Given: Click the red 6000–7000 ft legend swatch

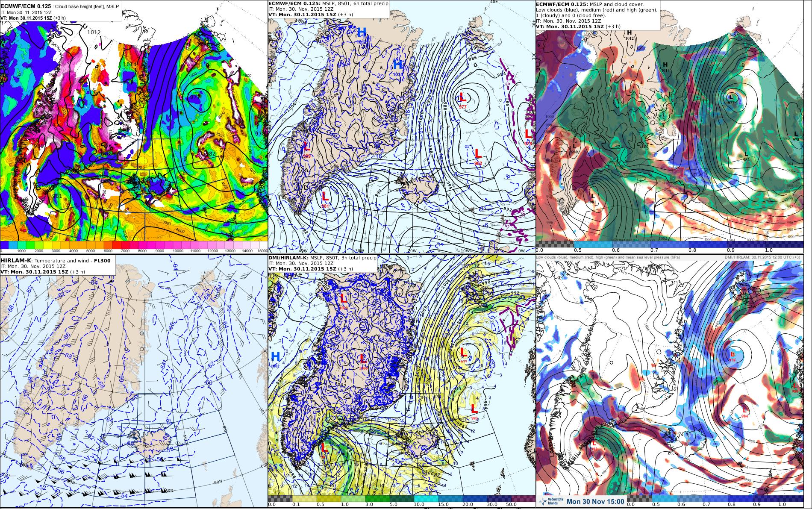Looking at the screenshot, I should pos(117,244).
